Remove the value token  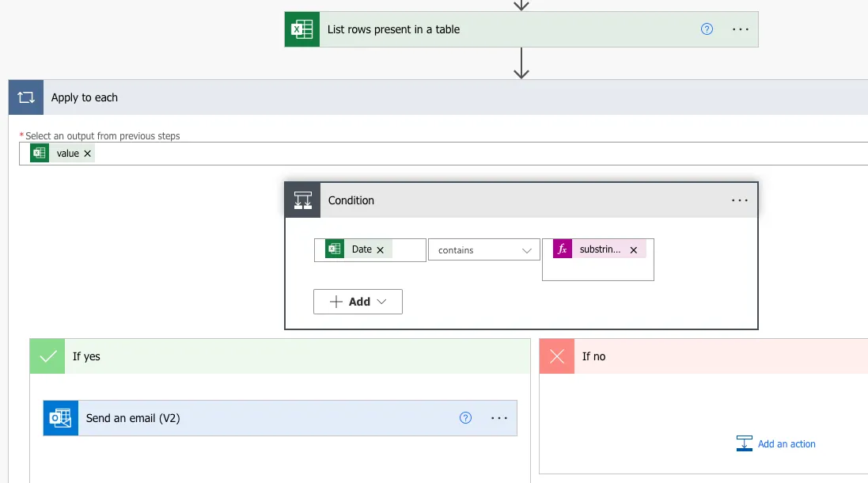coord(88,154)
